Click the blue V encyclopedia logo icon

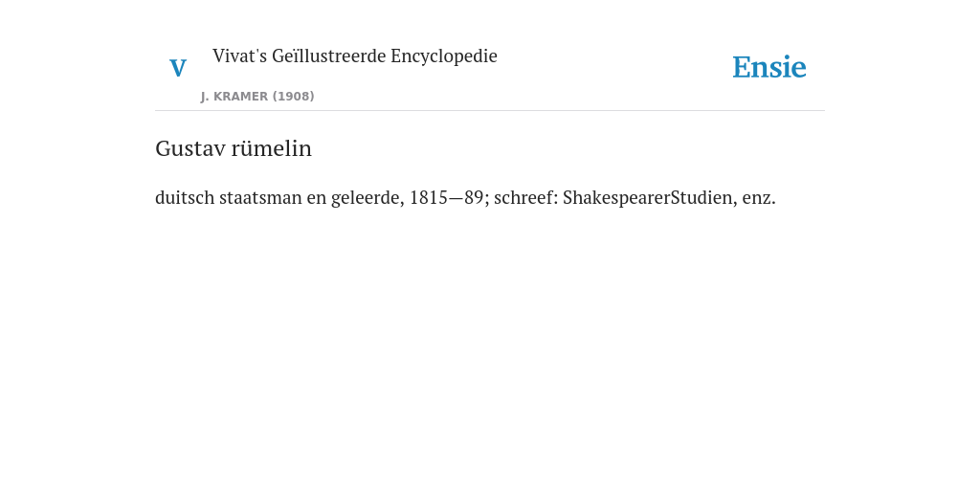[x=178, y=68]
